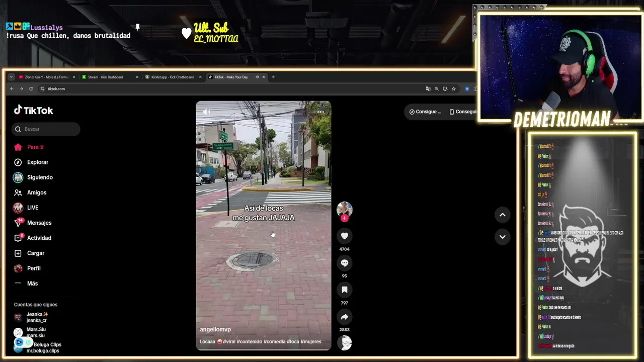
Task: Open the Explorar page
Action: [x=31, y=162]
